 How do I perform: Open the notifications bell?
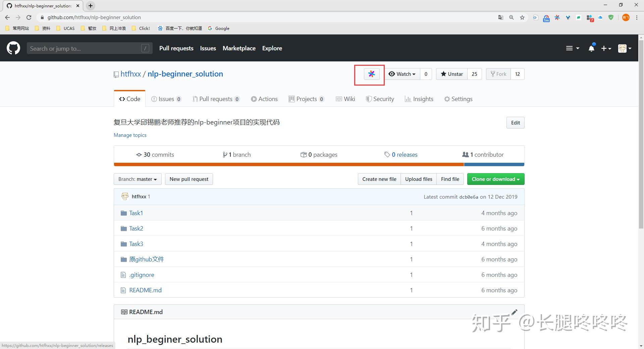click(x=591, y=48)
